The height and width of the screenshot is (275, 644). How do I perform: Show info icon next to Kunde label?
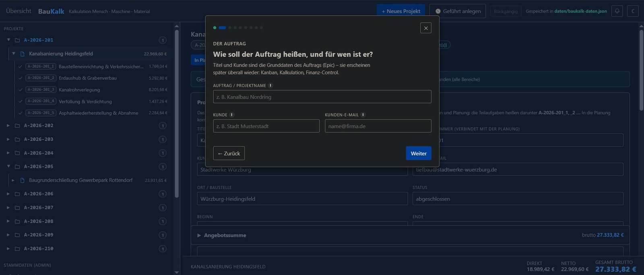coord(232,115)
